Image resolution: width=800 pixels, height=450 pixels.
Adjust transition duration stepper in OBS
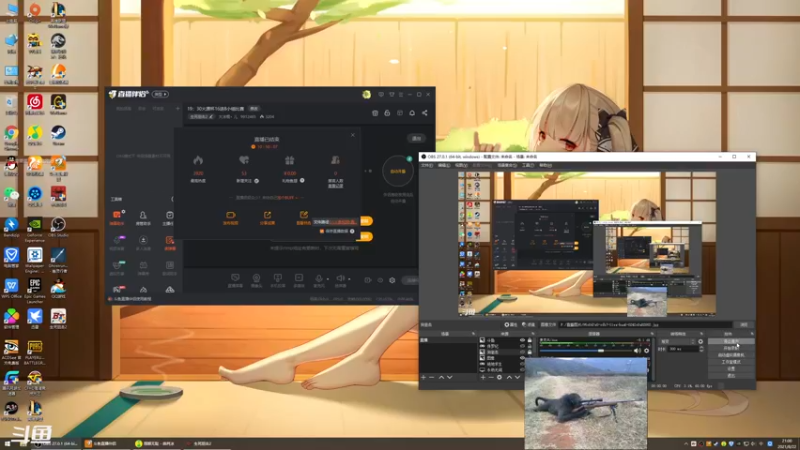[701, 349]
